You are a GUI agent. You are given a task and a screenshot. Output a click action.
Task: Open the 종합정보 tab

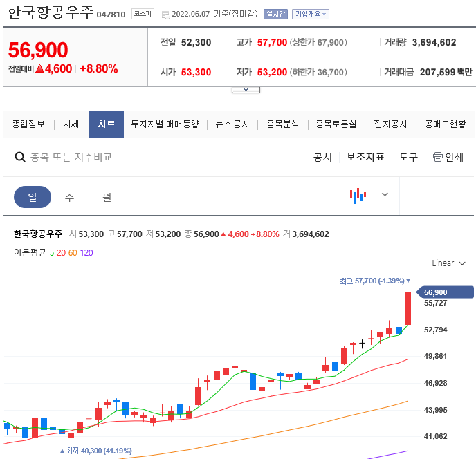coord(28,124)
